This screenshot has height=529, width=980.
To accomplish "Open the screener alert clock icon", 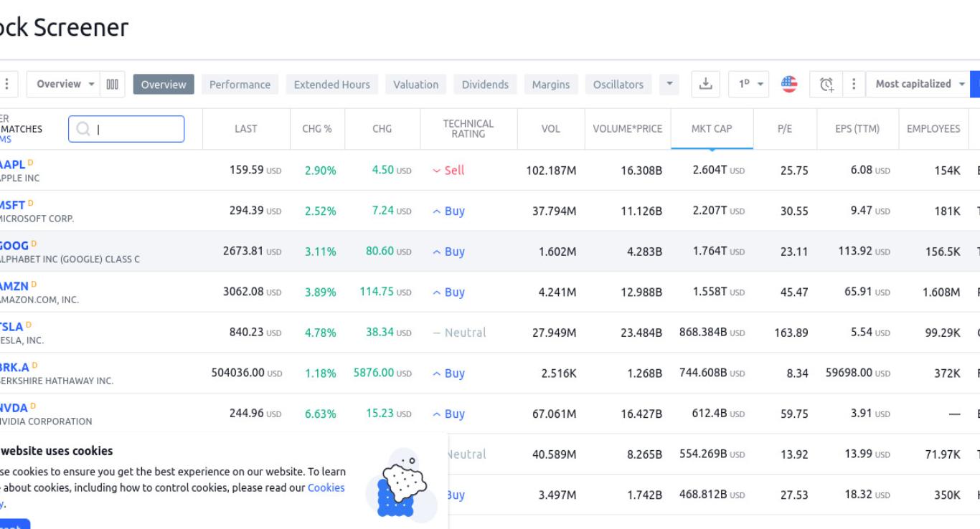I will pos(826,84).
